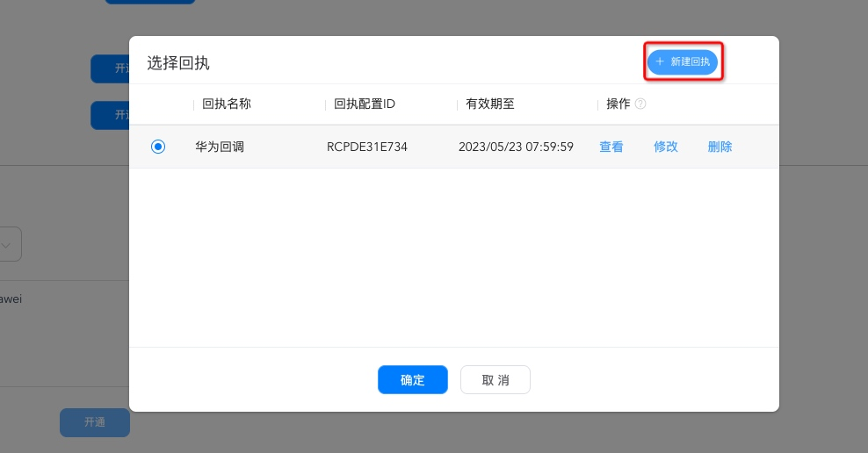Click the 操作 column header text
This screenshot has height=453, width=868.
[618, 104]
